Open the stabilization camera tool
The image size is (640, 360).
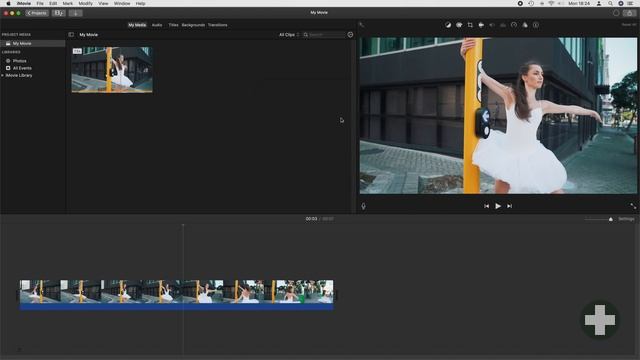pos(481,25)
